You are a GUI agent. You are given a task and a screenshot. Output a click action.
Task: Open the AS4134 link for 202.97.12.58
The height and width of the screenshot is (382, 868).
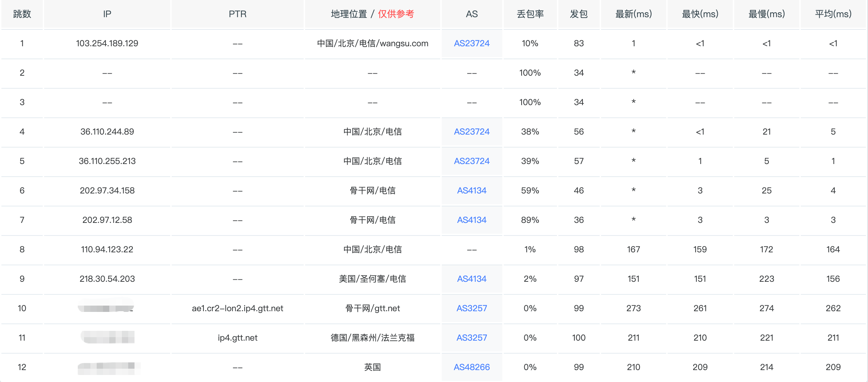click(x=471, y=220)
